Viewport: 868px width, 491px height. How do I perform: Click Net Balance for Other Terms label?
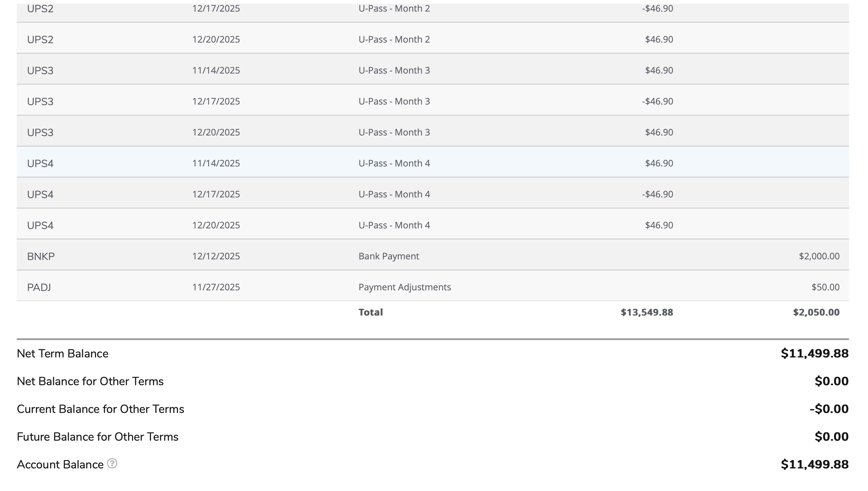[x=90, y=381]
